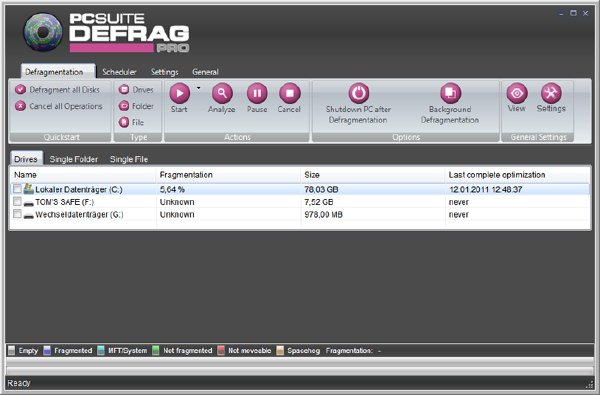Image resolution: width=600 pixels, height=395 pixels.
Task: Check the TOM'S SAFE (F:) checkbox
Action: pyautogui.click(x=17, y=201)
